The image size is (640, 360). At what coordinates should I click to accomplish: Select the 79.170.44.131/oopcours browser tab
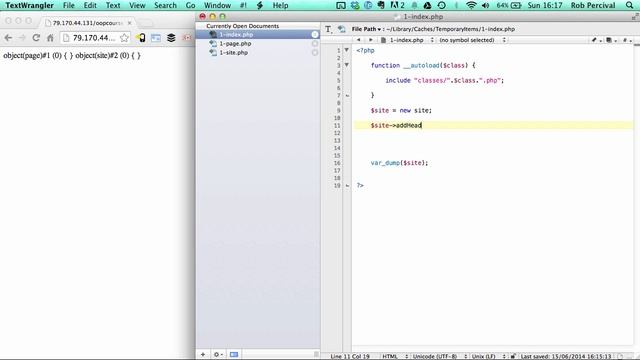pyautogui.click(x=88, y=23)
